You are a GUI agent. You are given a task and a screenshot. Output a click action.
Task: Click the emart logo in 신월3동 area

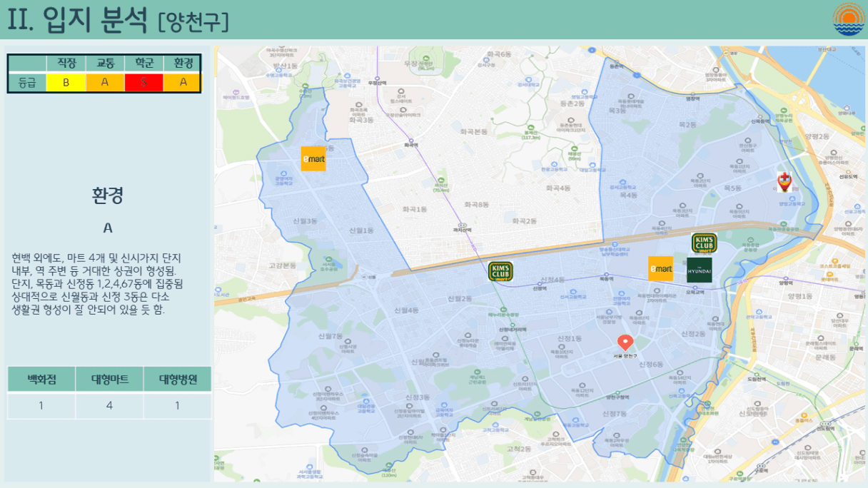[313, 158]
